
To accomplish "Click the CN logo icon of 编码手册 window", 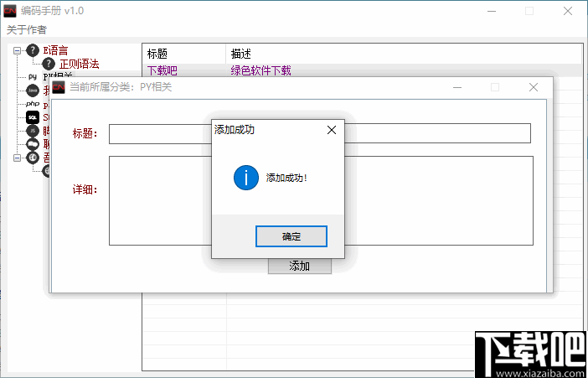I will pos(10,11).
